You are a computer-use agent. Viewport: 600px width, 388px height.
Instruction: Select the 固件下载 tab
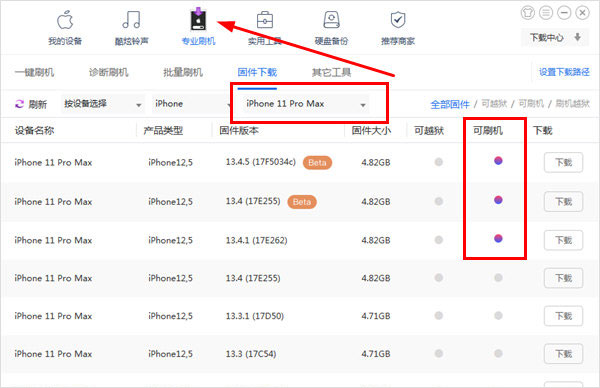point(257,72)
